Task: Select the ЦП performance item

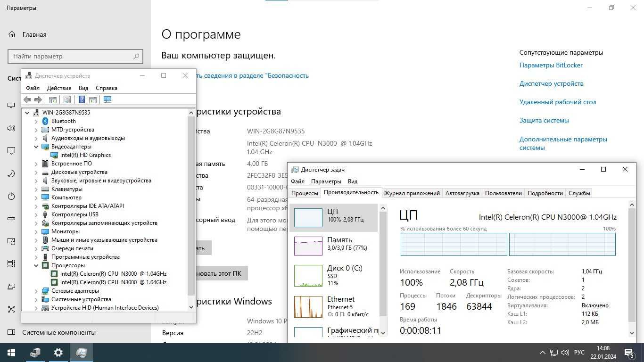Action: pos(334,217)
